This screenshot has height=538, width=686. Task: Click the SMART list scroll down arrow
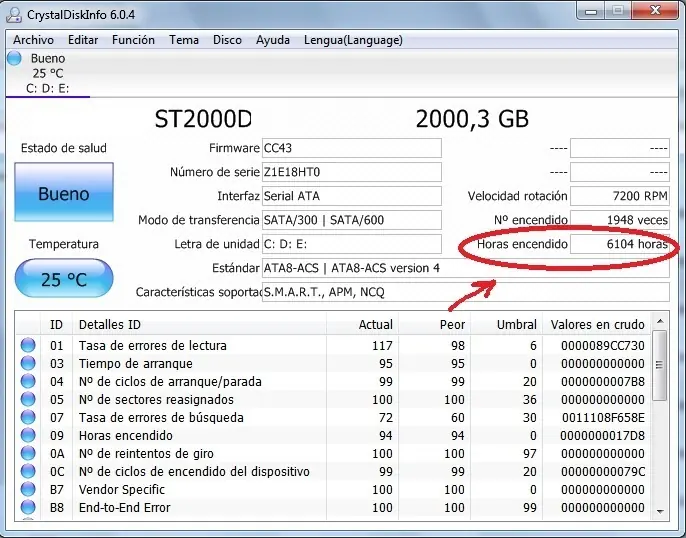tap(660, 511)
